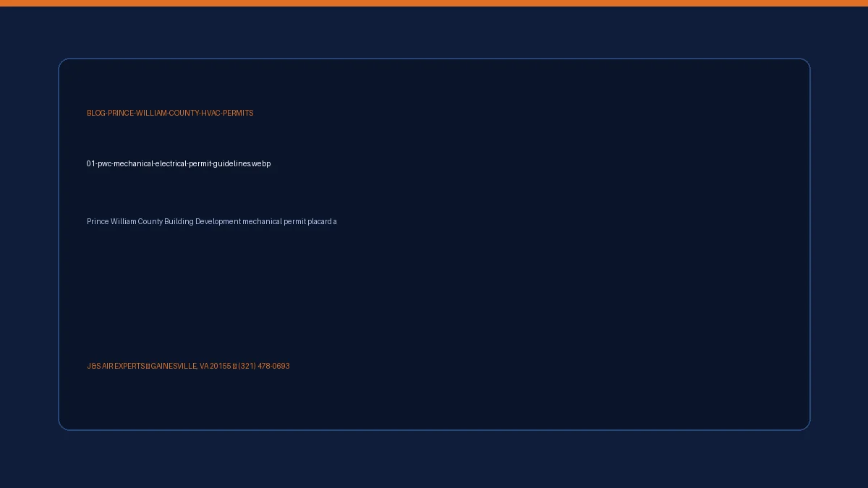Image resolution: width=868 pixels, height=488 pixels.
Task: Click the J&S Air Experts Gainesville footer line
Action: tap(188, 367)
